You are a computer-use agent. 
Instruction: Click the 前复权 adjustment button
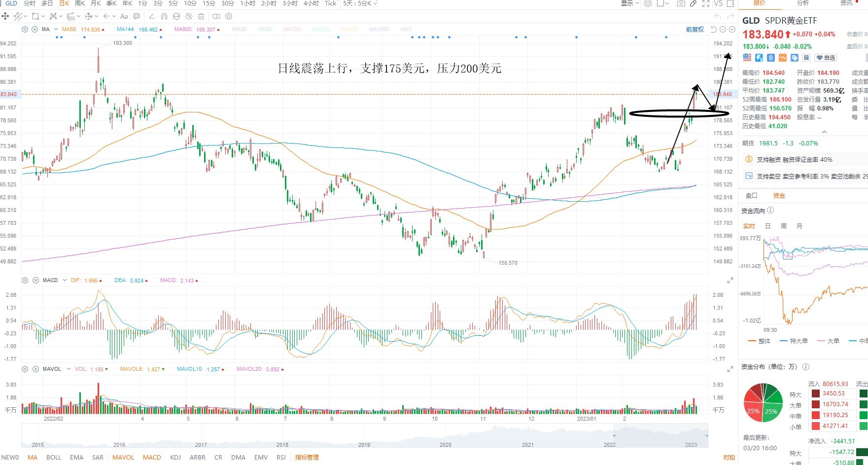pyautogui.click(x=695, y=30)
